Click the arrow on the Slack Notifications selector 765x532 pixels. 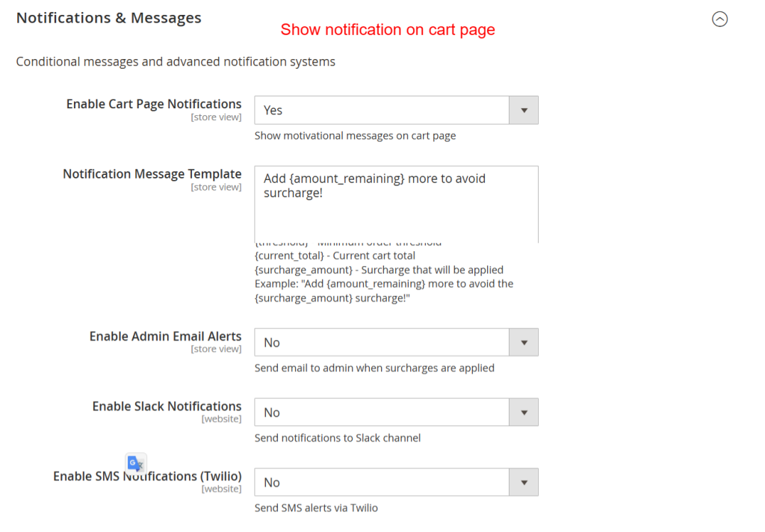click(524, 412)
